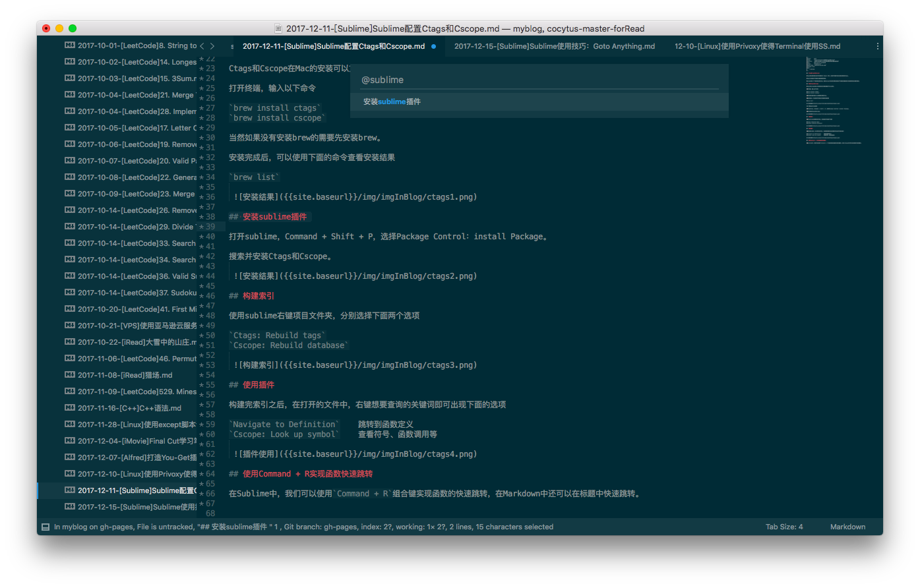The width and height of the screenshot is (920, 588).
Task: Click the Markdown icon beside LeetCode 15. 3Sum
Action: [x=69, y=78]
